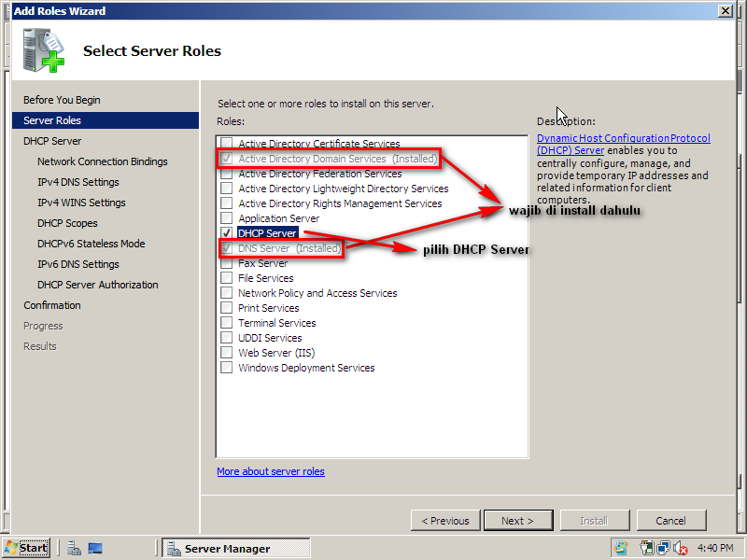Cancel the Add Roles Wizard

tap(670, 521)
